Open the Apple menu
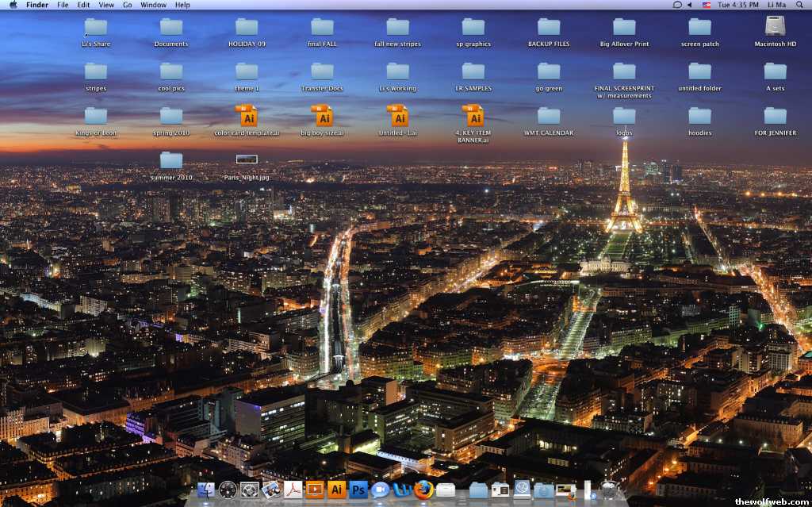This screenshot has height=507, width=812. click(x=13, y=5)
